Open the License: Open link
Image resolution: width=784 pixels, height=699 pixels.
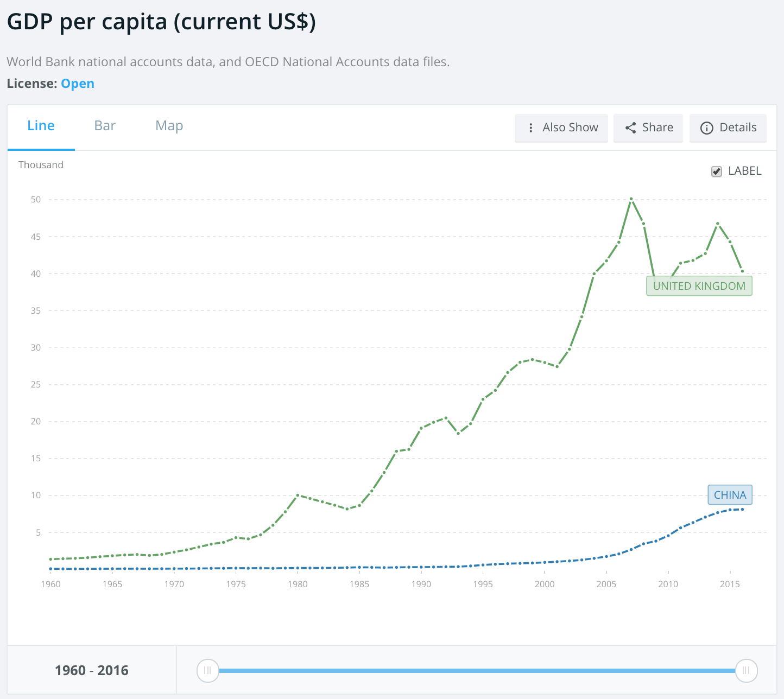click(78, 84)
